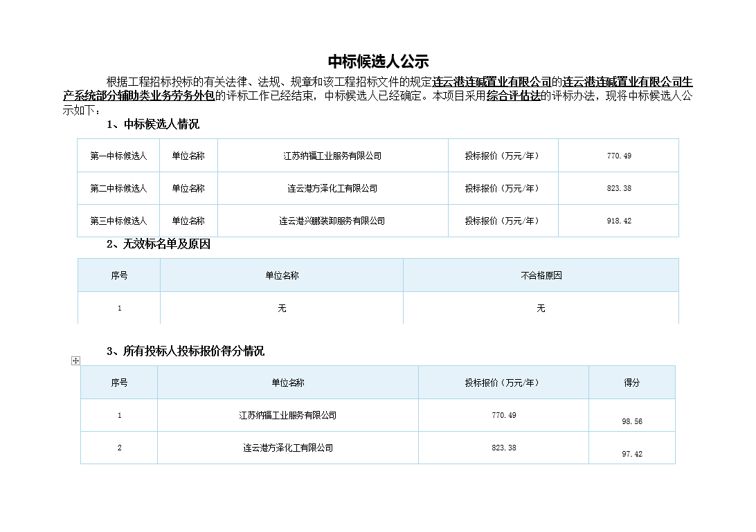Click heading 3、所有投标人投标报价得分情况
This screenshot has width=756, height=532.
click(x=185, y=351)
